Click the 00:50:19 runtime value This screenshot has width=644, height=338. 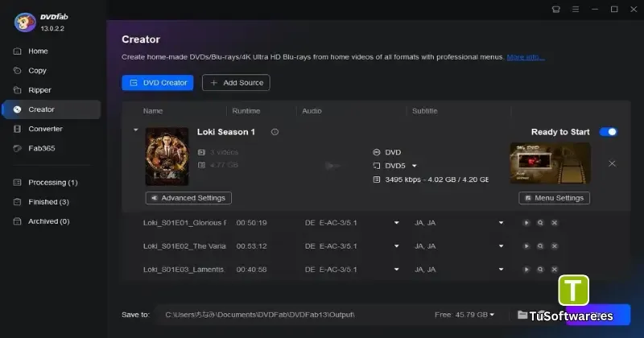[x=251, y=223]
